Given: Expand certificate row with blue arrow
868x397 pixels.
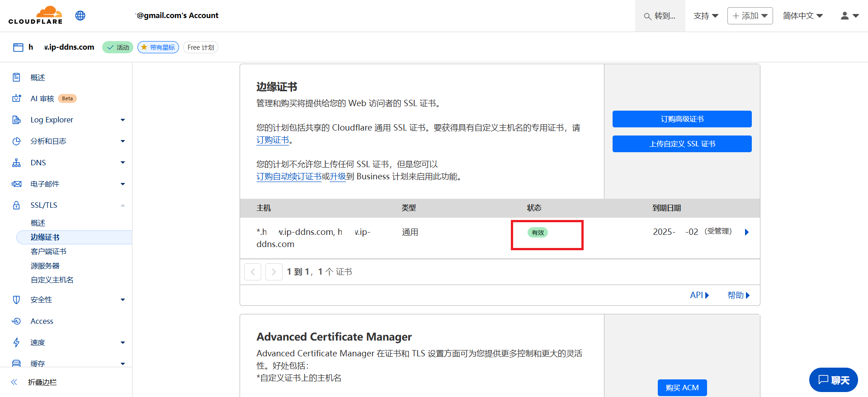Looking at the screenshot, I should pyautogui.click(x=746, y=232).
